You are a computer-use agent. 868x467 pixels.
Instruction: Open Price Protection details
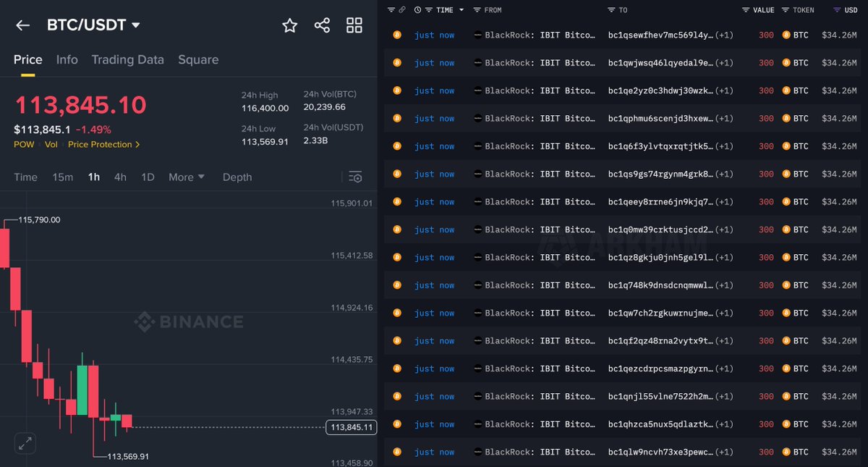[x=104, y=145]
